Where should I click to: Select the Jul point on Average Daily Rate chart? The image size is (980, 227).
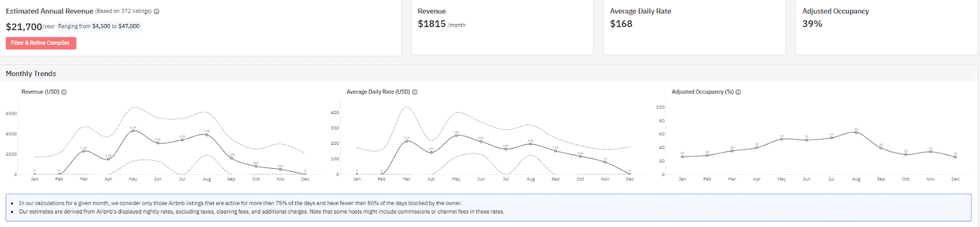506,149
